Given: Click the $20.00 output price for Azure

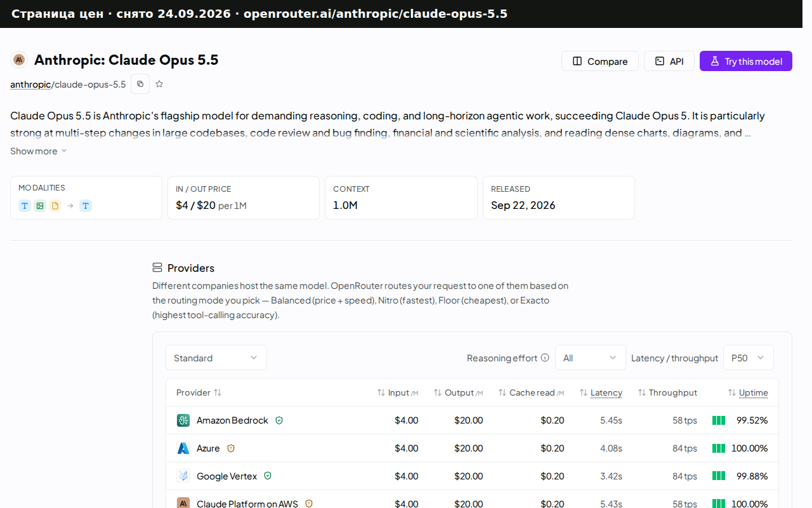Looking at the screenshot, I should [468, 448].
